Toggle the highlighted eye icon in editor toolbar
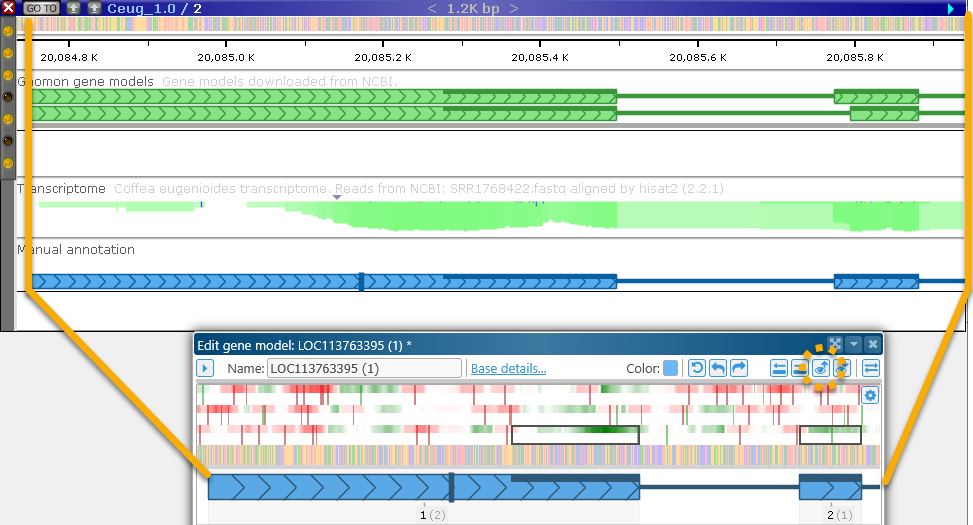The image size is (973, 525). tap(820, 368)
